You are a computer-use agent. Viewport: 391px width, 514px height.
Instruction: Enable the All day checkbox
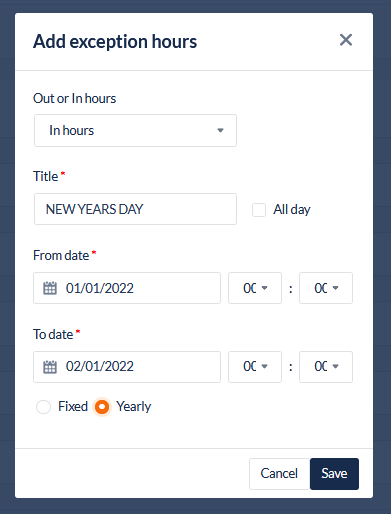click(259, 210)
